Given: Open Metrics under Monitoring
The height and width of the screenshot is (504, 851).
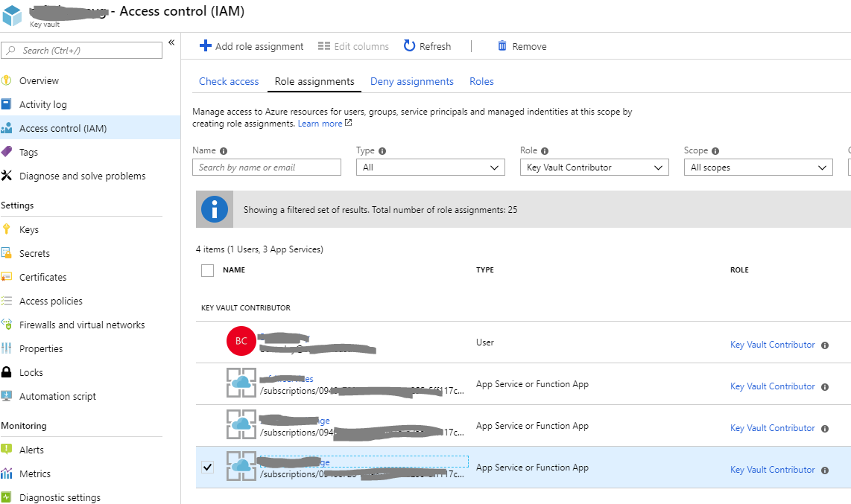Looking at the screenshot, I should click(35, 473).
